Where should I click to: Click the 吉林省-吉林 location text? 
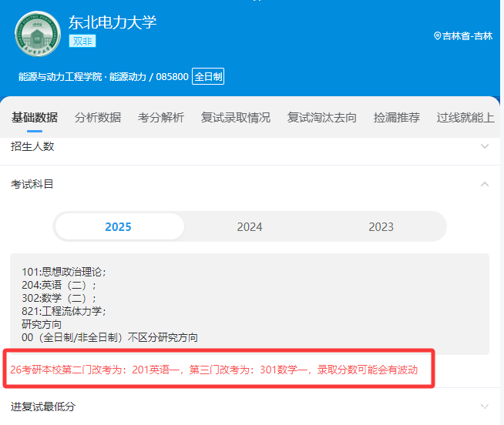tap(467, 35)
